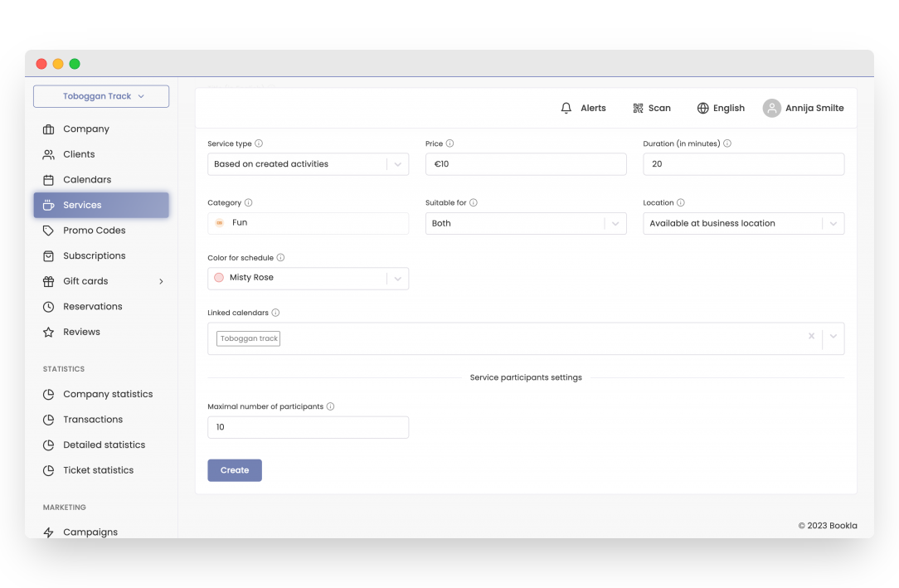Click the info icon next to Price

click(x=450, y=143)
